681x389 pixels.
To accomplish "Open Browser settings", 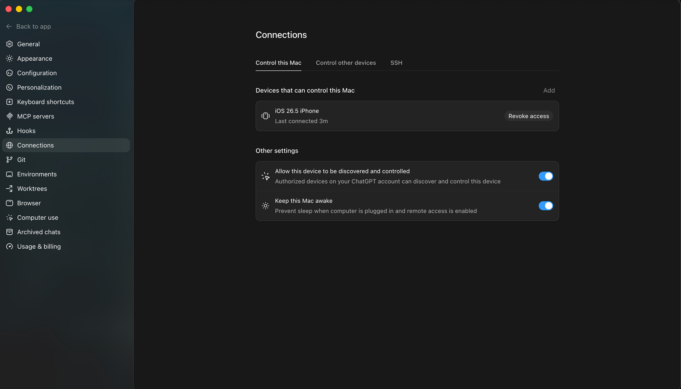I will (66, 203).
